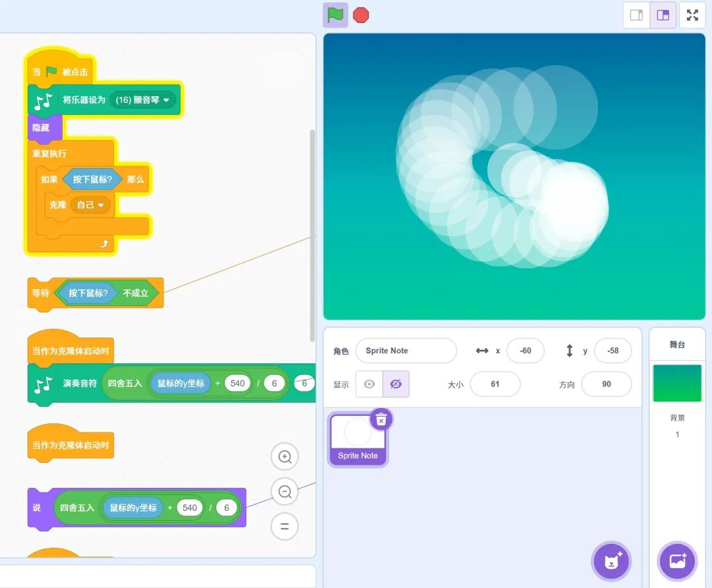
Task: Show the sprite with the eye icon
Action: [x=369, y=384]
